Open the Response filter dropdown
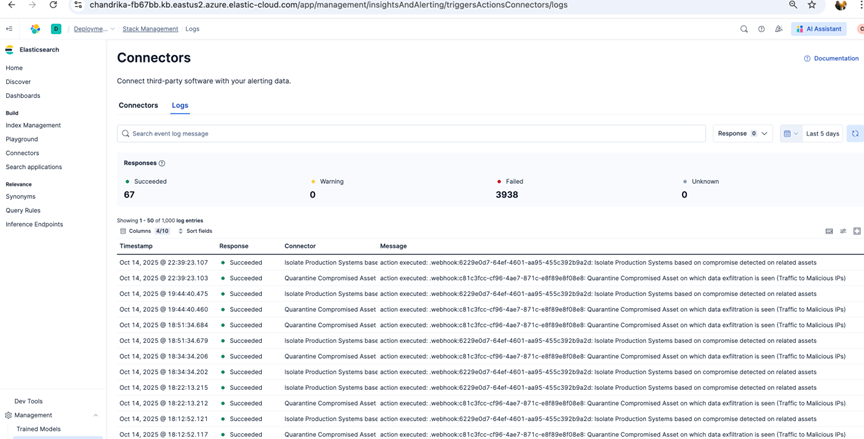 [x=742, y=134]
